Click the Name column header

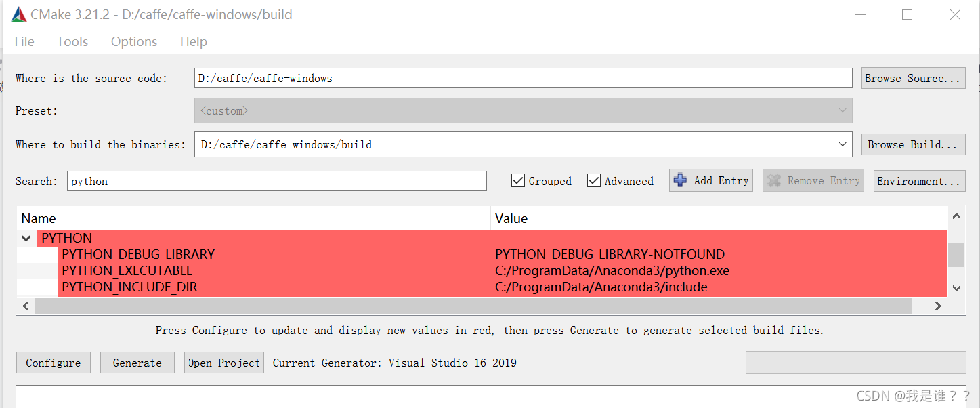tap(253, 218)
